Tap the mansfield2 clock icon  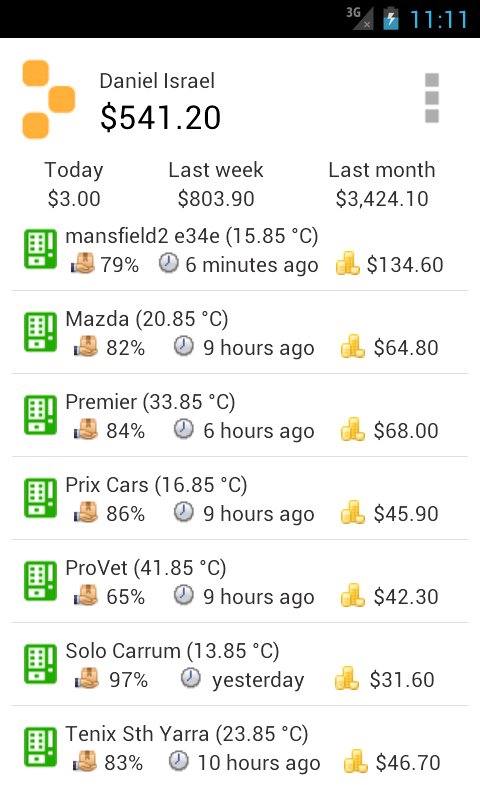click(168, 263)
